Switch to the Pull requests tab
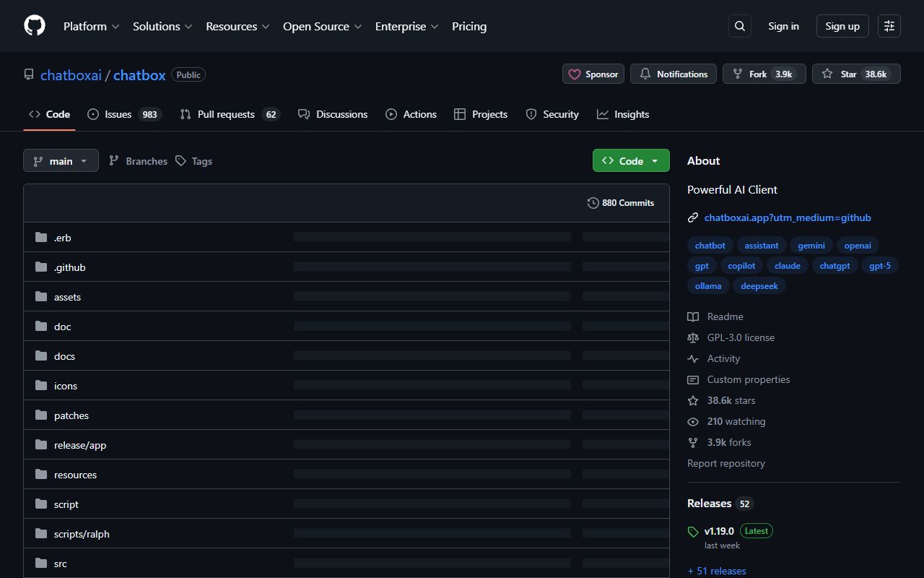924x578 pixels. tap(226, 113)
